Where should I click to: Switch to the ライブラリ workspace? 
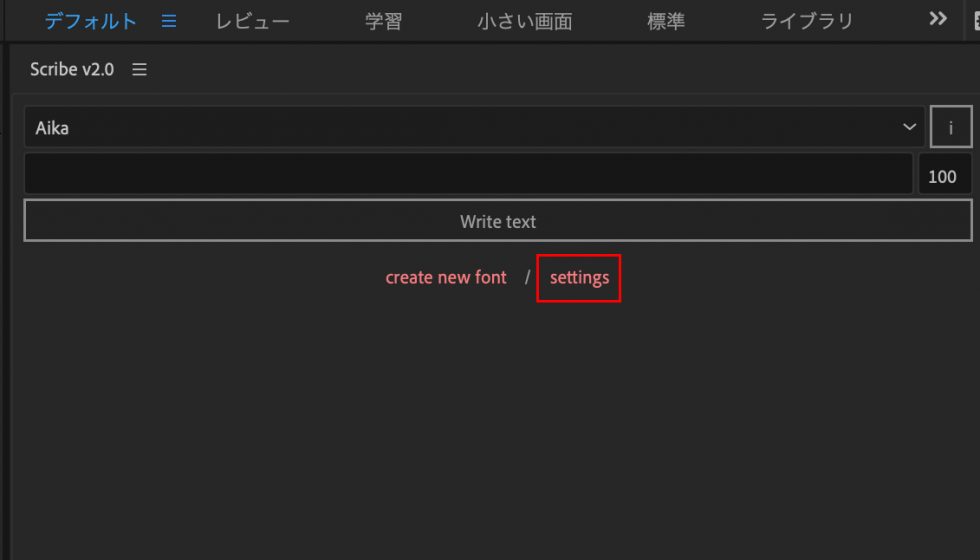pos(807,21)
